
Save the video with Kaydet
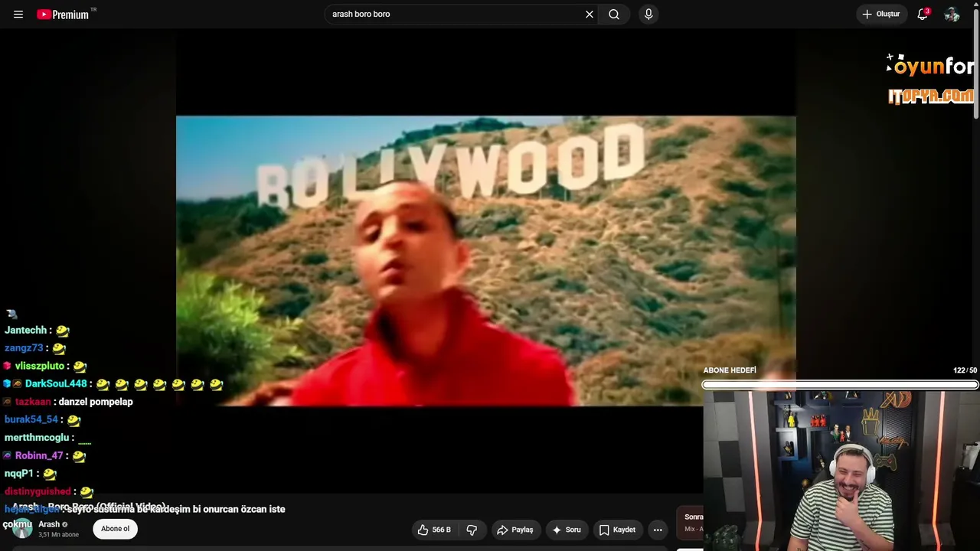pyautogui.click(x=617, y=530)
